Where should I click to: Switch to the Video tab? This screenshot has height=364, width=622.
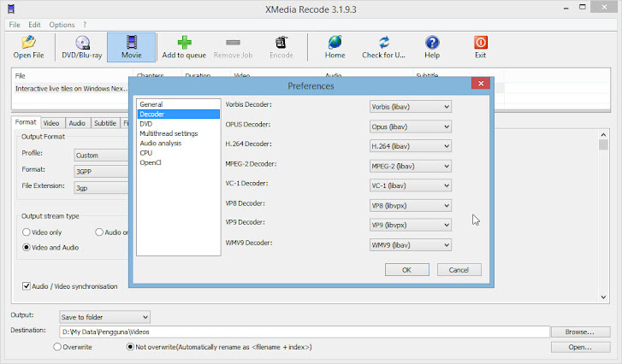51,123
